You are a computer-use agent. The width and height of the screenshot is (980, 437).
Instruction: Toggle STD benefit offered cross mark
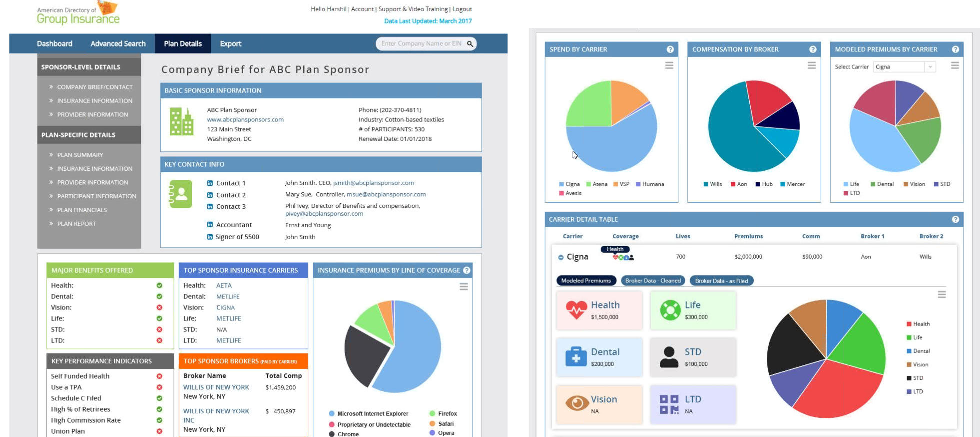click(159, 329)
